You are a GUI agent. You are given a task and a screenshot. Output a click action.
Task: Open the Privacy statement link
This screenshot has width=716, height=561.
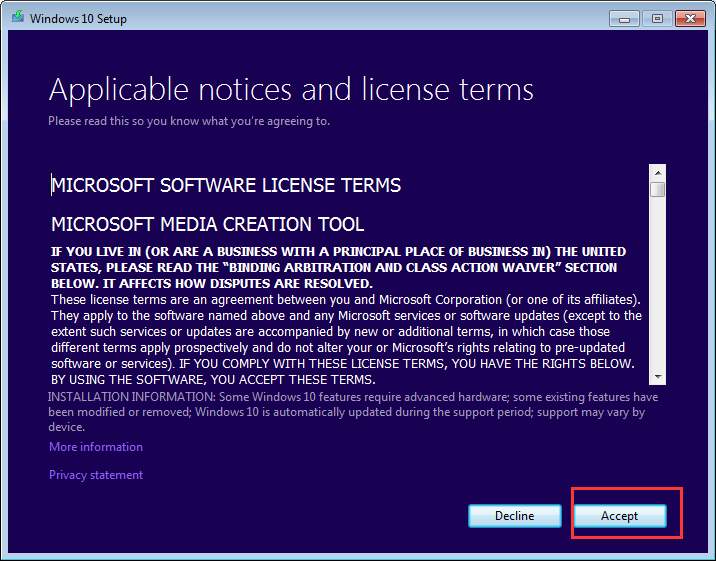96,475
